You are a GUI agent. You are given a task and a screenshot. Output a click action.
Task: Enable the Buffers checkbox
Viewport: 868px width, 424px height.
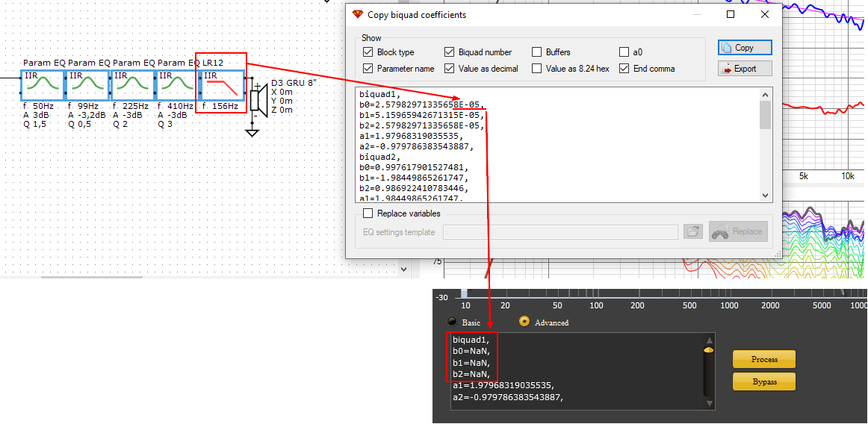pyautogui.click(x=536, y=52)
